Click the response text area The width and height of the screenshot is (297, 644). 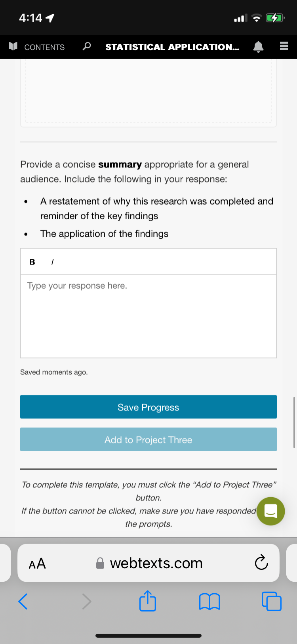[148, 316]
